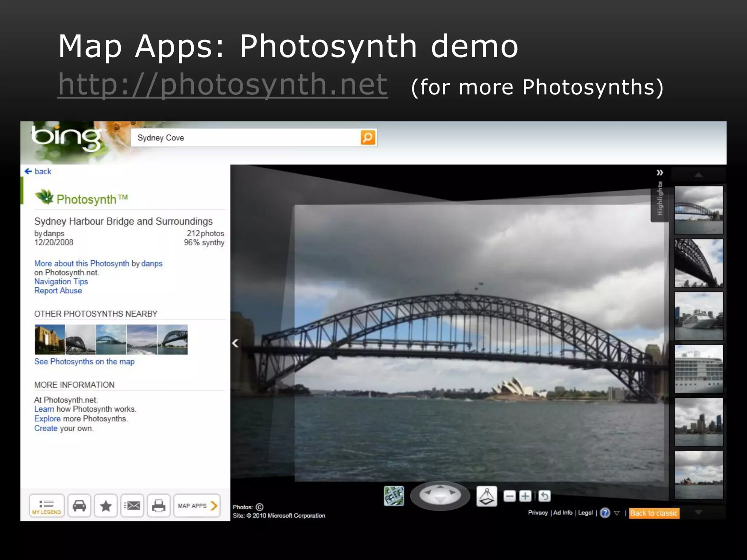
Task: Click the circular navigation pad control
Action: click(x=440, y=495)
